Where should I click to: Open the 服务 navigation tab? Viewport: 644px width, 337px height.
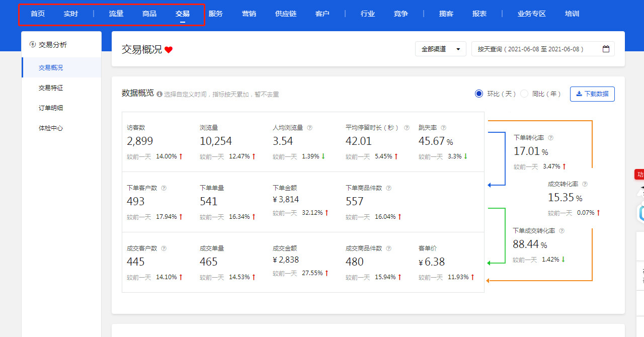pos(216,14)
